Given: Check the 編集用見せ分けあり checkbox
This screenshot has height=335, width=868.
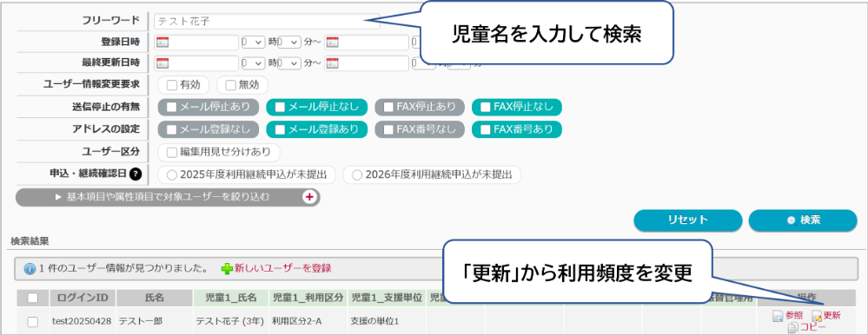Looking at the screenshot, I should (172, 152).
